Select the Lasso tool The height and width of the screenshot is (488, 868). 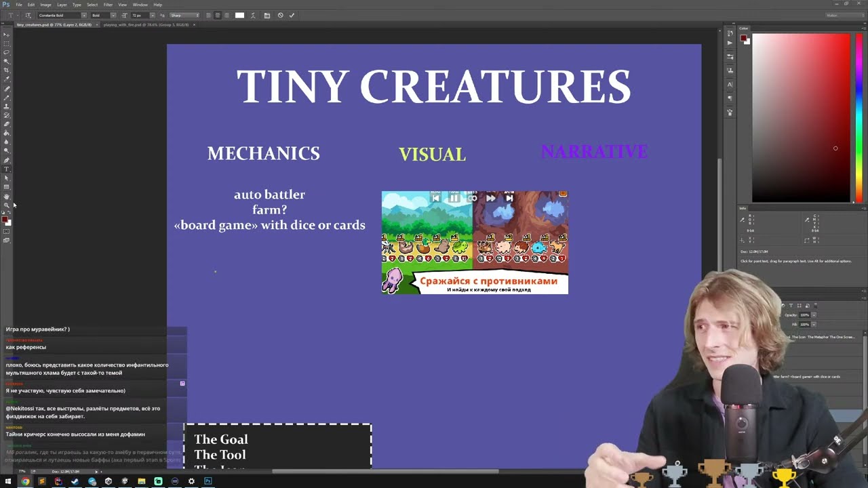click(7, 52)
